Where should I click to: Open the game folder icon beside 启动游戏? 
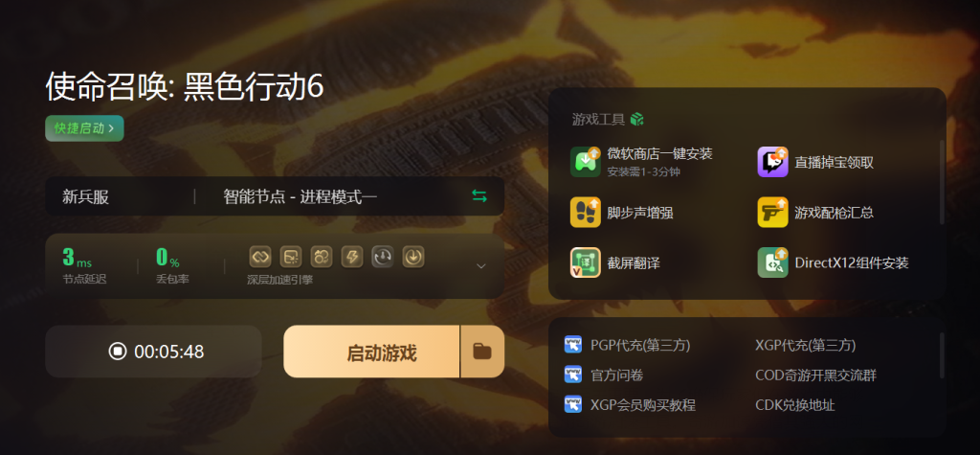pos(482,352)
